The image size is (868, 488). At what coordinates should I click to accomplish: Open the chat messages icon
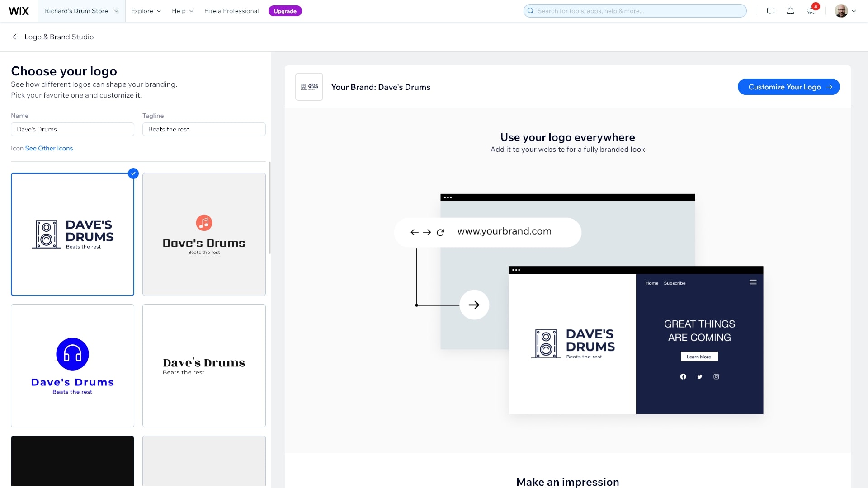click(771, 11)
